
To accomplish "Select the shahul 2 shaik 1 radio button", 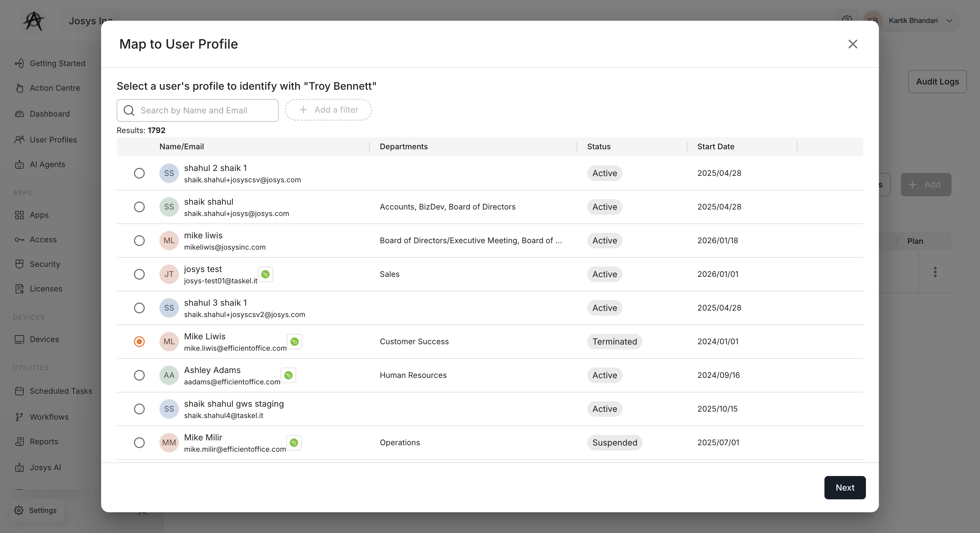I will click(139, 173).
